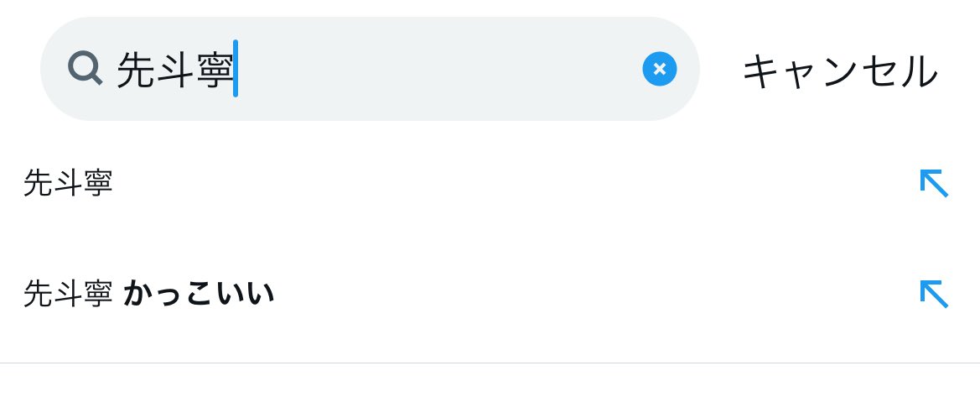Screen dimensions: 980x397
Task: Dismiss the search screen with the キャンセル label
Action: (x=840, y=71)
